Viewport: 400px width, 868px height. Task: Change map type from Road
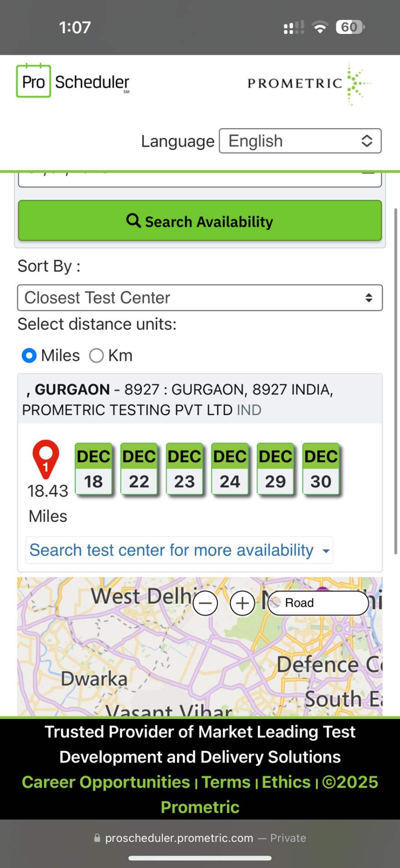tap(318, 603)
